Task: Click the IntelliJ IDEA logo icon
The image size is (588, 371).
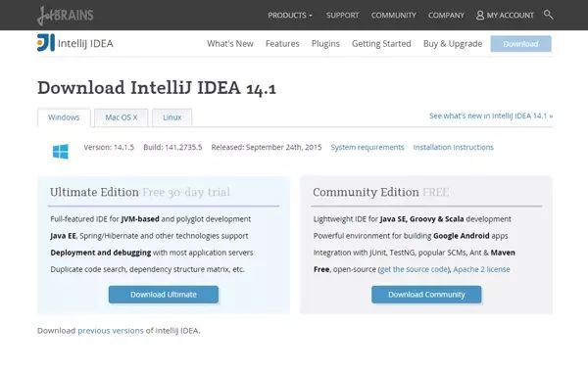Action: pyautogui.click(x=46, y=43)
